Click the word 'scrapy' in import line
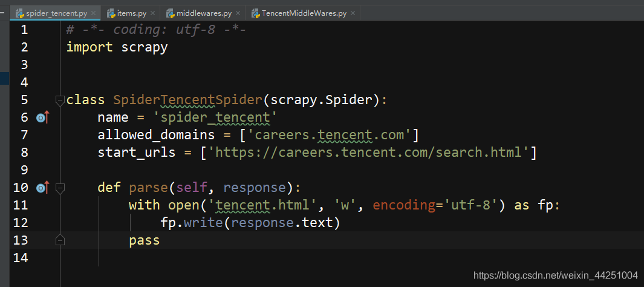Viewport: 644px width, 287px height. click(x=145, y=47)
